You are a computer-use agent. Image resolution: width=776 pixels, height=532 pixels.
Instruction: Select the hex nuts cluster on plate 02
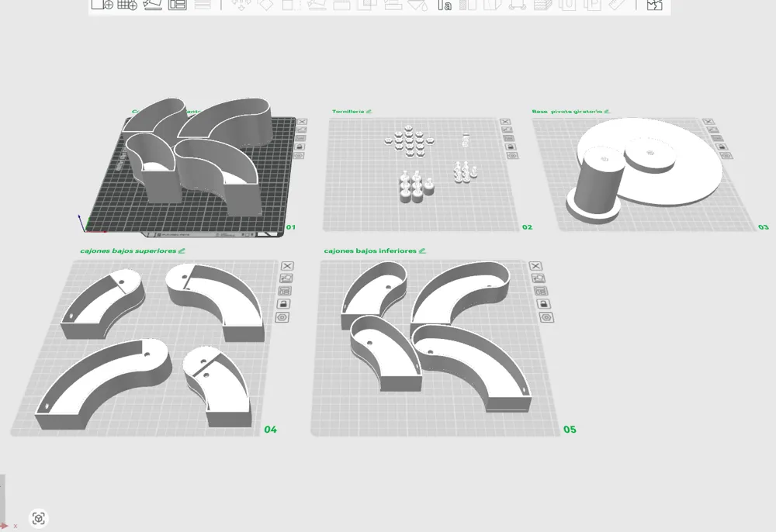point(409,142)
